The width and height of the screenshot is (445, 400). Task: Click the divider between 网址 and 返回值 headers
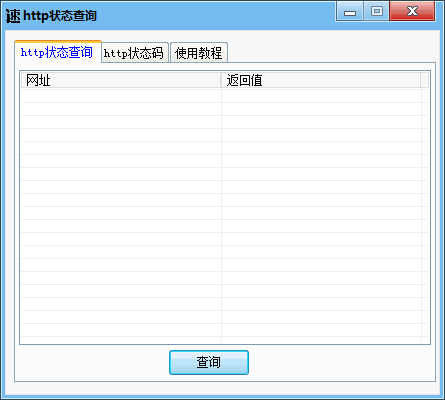(x=221, y=80)
